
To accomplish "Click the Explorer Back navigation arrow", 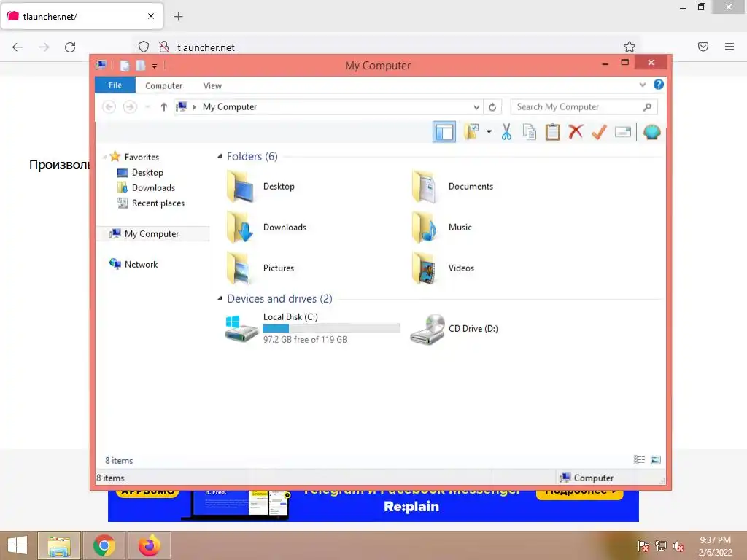I will pyautogui.click(x=109, y=106).
